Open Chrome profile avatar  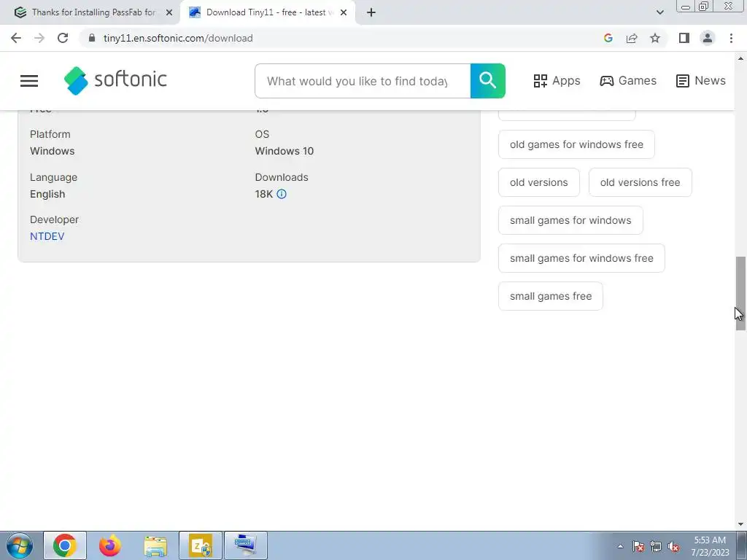pyautogui.click(x=708, y=38)
